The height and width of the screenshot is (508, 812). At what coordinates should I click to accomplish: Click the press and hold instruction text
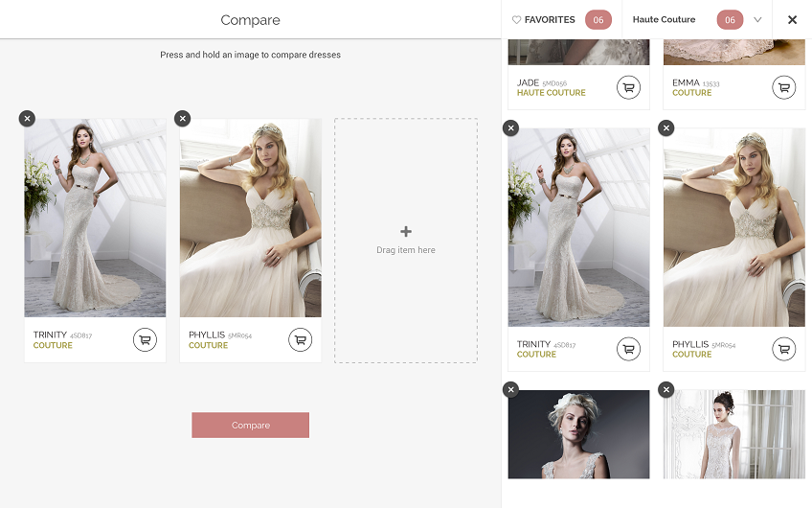[x=250, y=55]
